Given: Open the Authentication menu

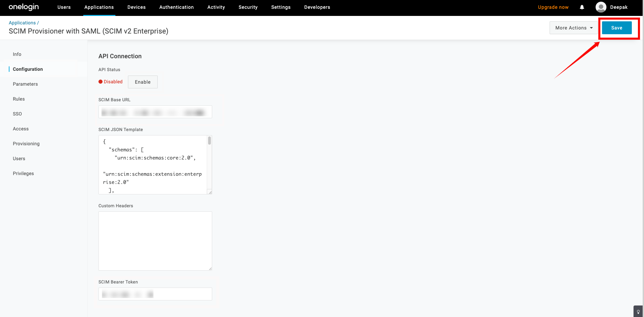Looking at the screenshot, I should click(x=177, y=7).
